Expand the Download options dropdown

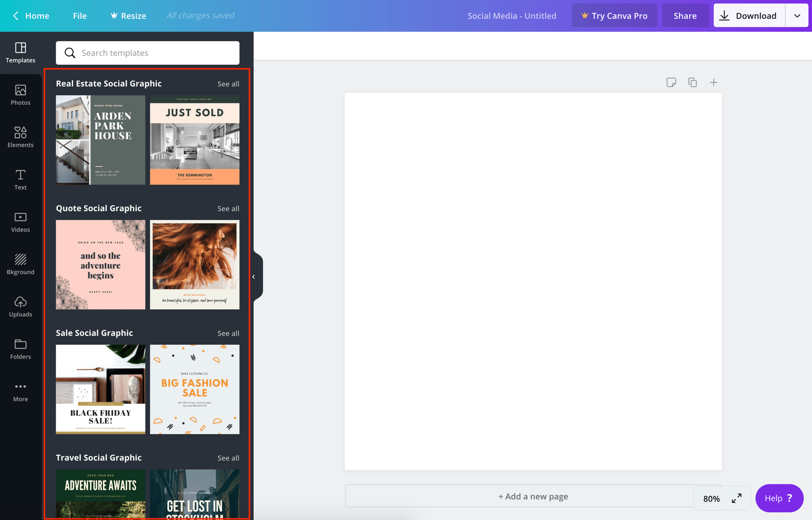click(797, 15)
